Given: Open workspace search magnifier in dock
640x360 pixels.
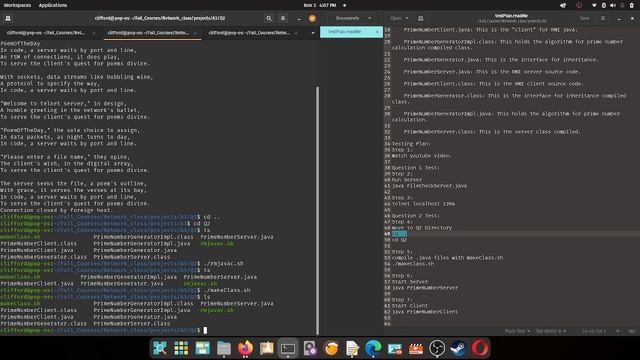Looking at the screenshot, I should [160, 348].
